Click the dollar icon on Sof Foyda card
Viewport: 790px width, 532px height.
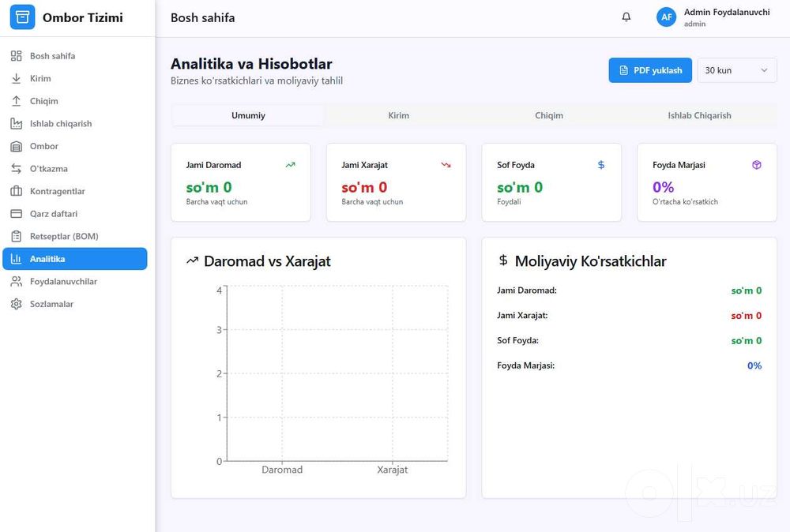click(x=601, y=165)
